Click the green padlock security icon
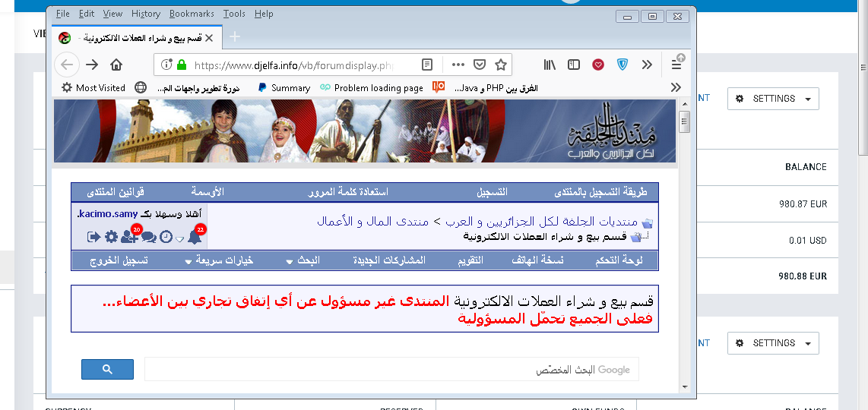 pos(181,65)
